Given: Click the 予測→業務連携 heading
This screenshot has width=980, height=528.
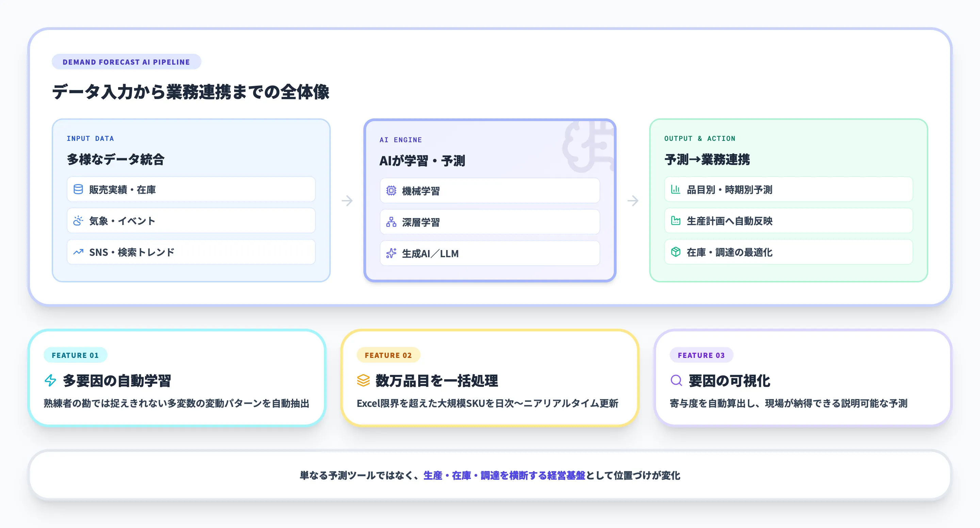Looking at the screenshot, I should tap(707, 160).
